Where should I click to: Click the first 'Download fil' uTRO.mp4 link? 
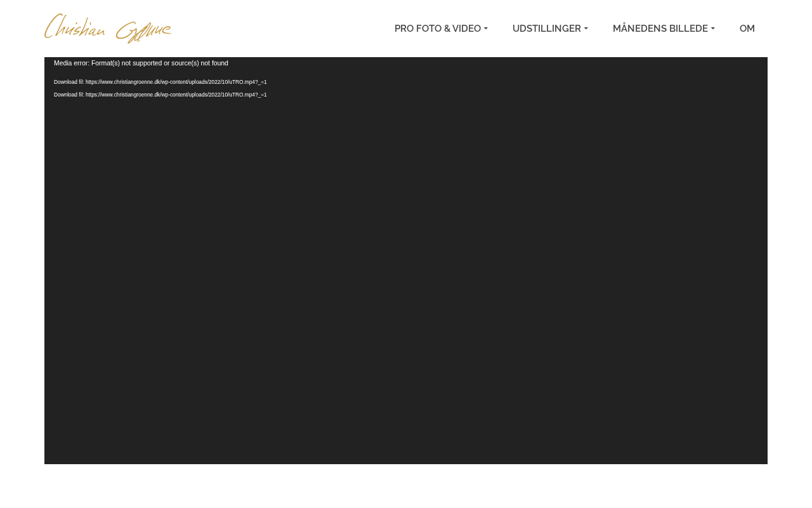click(160, 82)
